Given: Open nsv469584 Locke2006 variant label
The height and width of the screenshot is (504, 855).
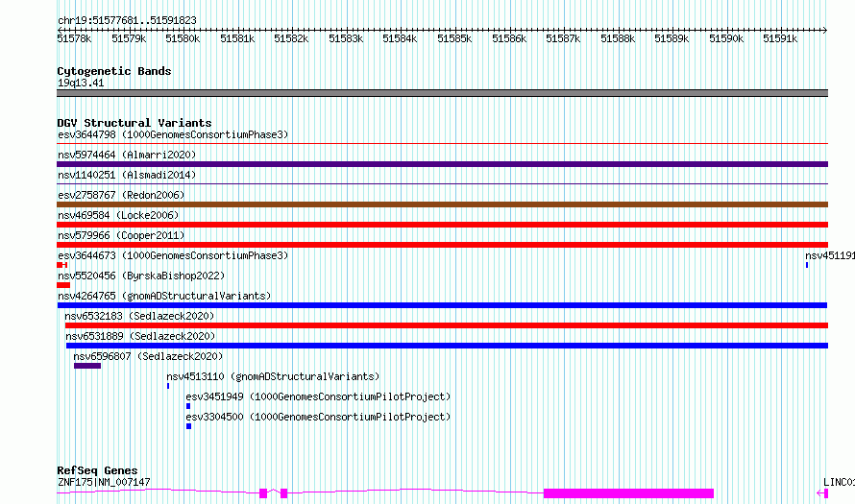Looking at the screenshot, I should pos(118,215).
